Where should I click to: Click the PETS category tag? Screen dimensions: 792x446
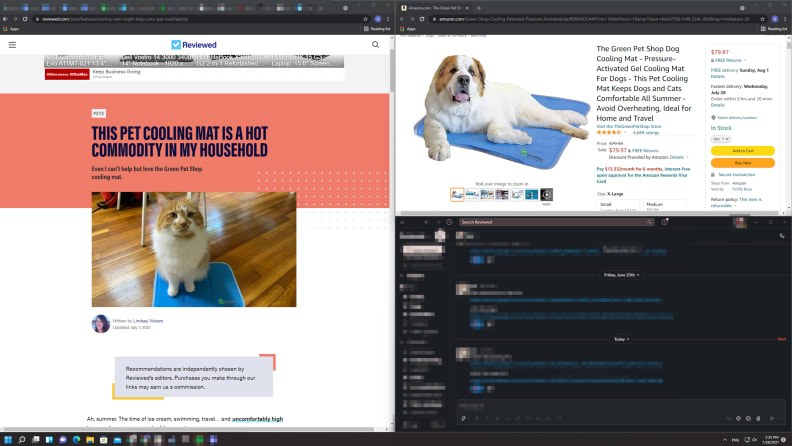tap(98, 114)
